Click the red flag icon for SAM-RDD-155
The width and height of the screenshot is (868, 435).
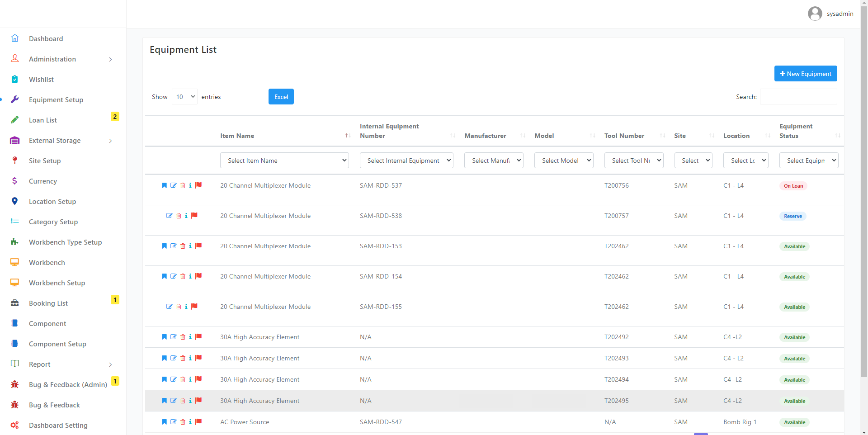(194, 307)
